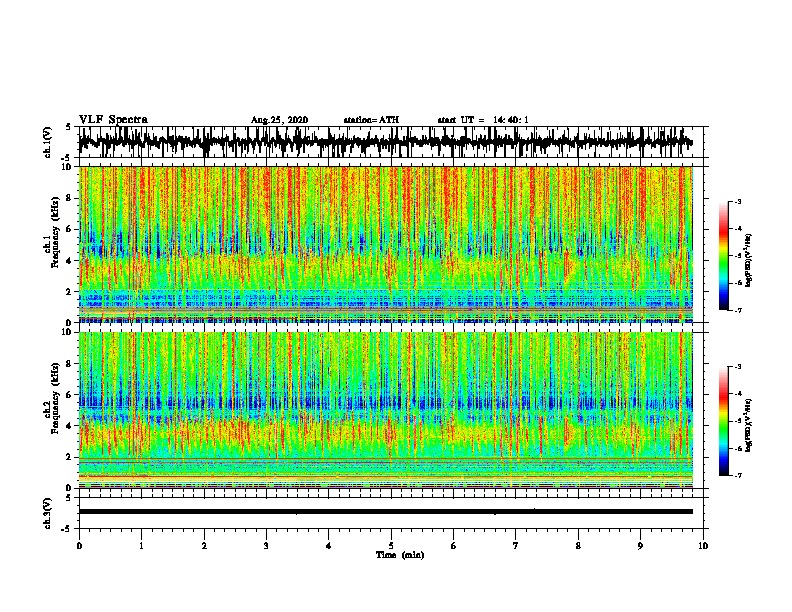This screenshot has height=612, width=792.
Task: Click the ch.1 voltage waveform trace
Action: point(385,142)
